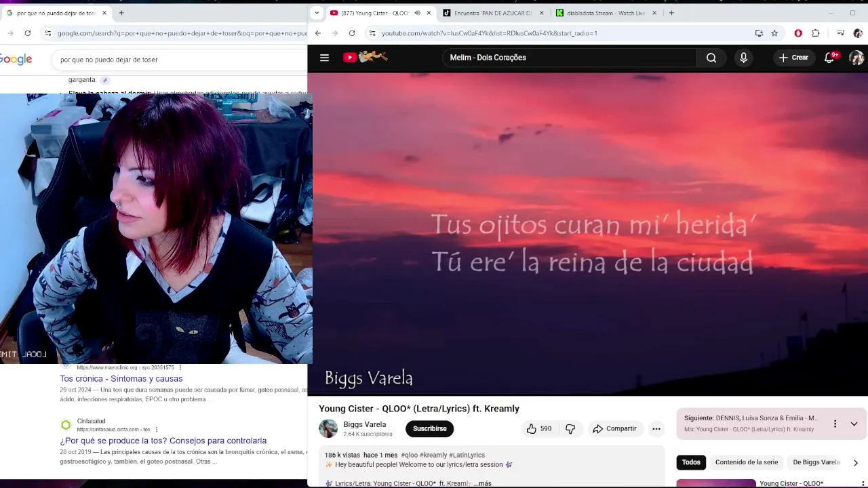Screen dimensions: 868x488
Task: Open more actions menu under the video
Action: [x=656, y=428]
